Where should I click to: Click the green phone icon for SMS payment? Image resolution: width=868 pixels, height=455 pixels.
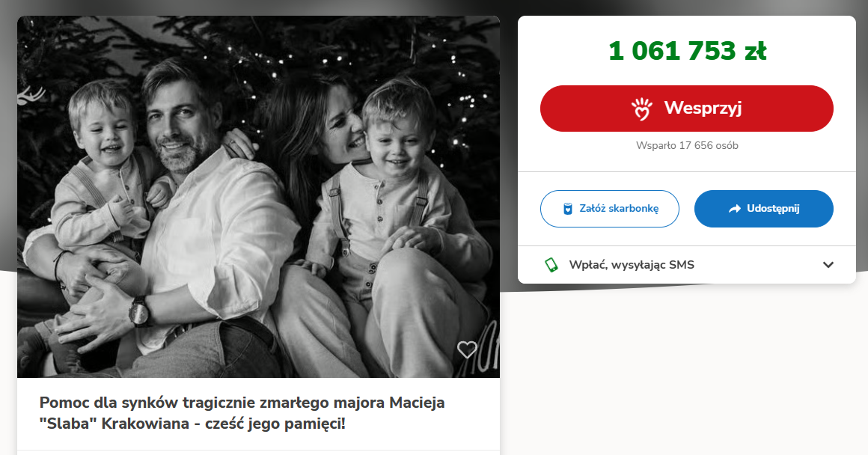point(551,265)
